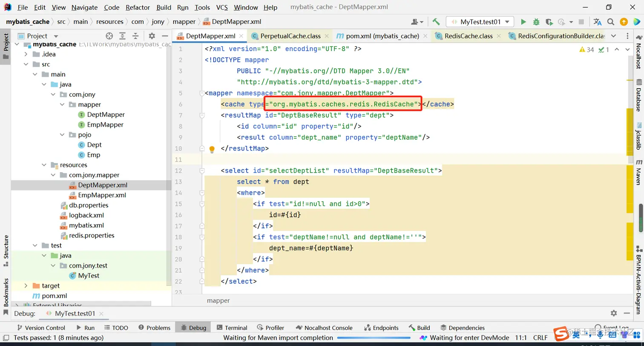644x346 pixels.
Task: Open the Nocalhost Console tool window
Action: coord(324,328)
